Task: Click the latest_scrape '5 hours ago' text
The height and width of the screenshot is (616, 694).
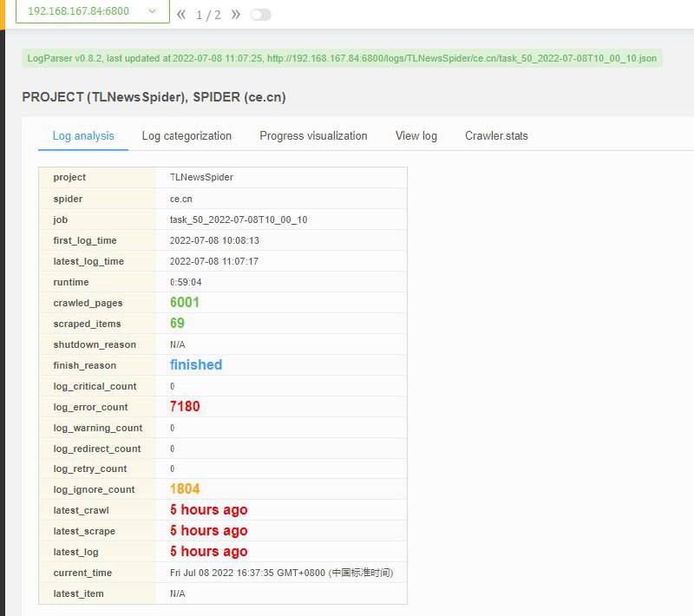Action: tap(208, 531)
